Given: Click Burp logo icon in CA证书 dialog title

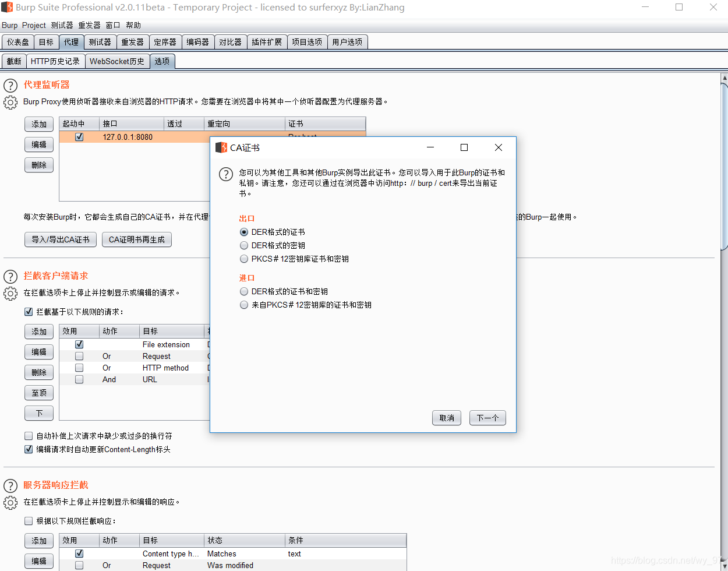Looking at the screenshot, I should 221,147.
